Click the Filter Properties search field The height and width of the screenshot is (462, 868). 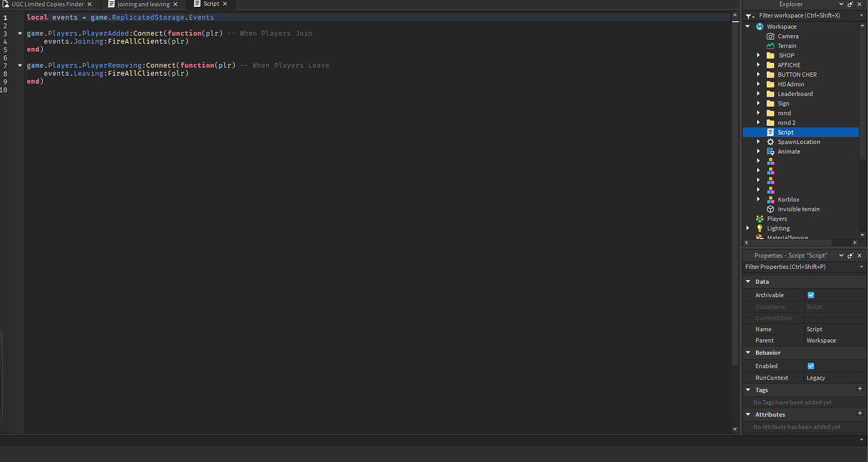pos(799,266)
